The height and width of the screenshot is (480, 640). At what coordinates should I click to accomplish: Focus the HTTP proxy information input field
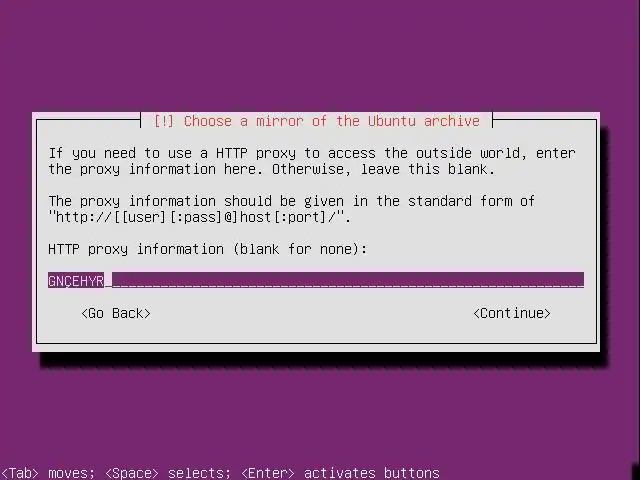point(316,280)
